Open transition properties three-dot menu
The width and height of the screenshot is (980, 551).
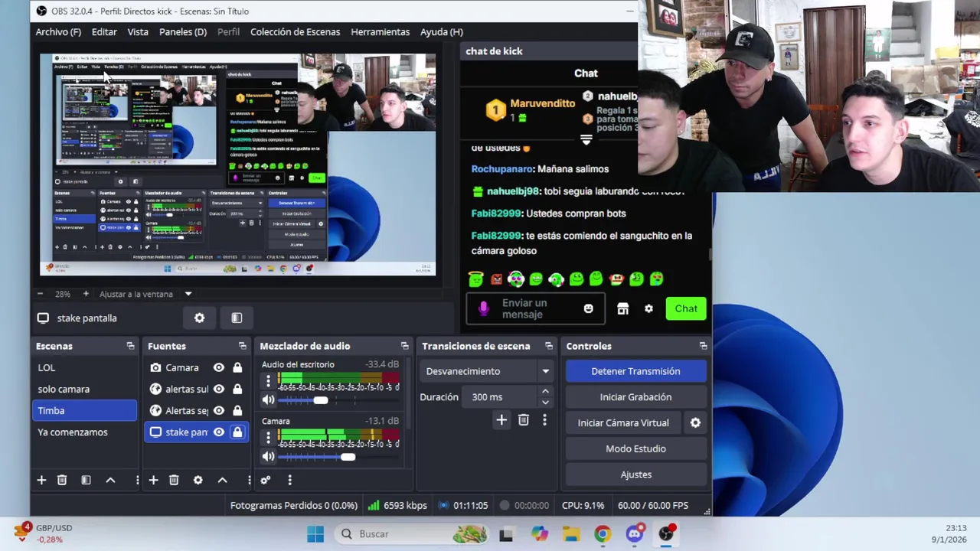click(x=544, y=419)
